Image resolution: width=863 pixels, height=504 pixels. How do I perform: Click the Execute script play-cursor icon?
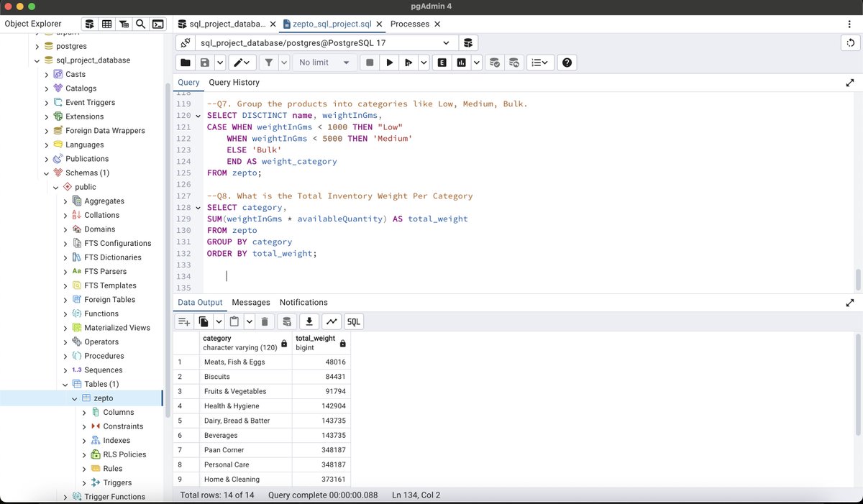[x=408, y=63]
